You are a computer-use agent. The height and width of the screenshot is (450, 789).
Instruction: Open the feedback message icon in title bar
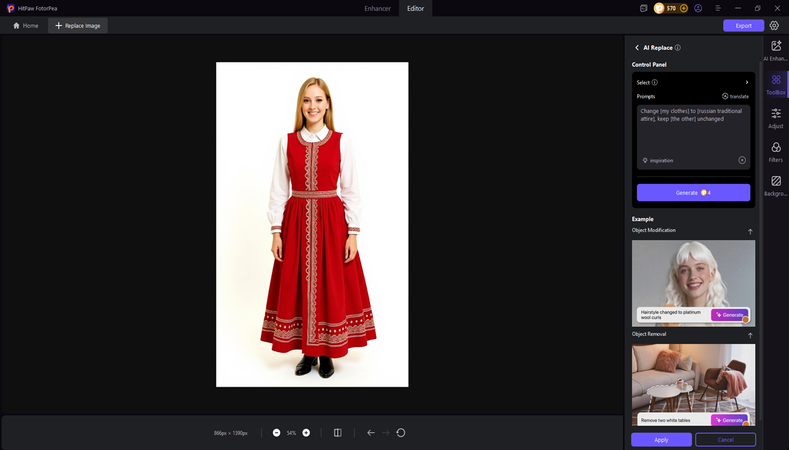point(643,8)
